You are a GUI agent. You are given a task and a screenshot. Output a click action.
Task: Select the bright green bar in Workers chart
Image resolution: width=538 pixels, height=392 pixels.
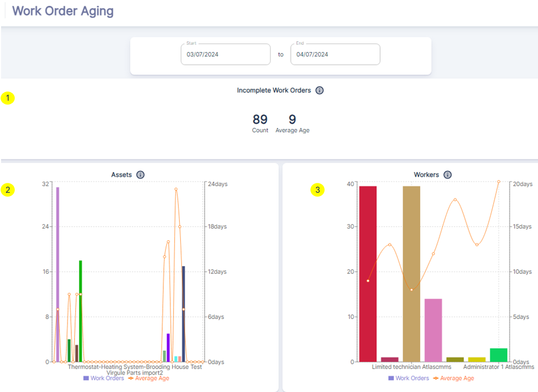point(498,355)
